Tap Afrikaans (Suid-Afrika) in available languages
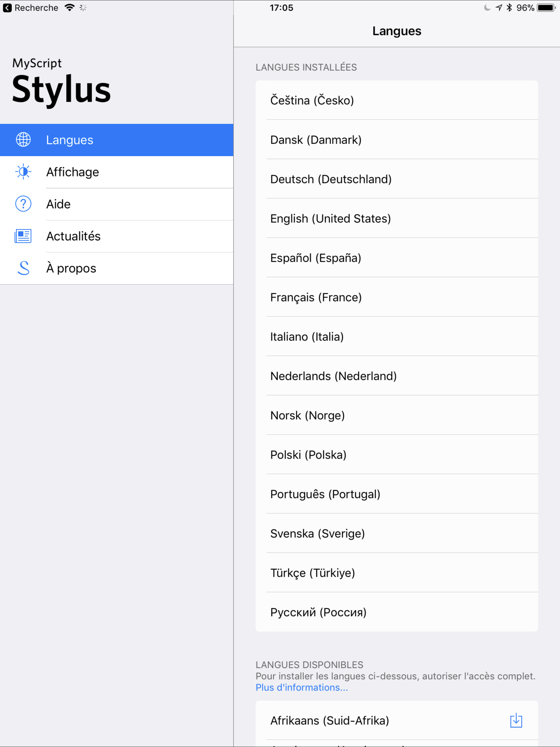The height and width of the screenshot is (747, 560). pyautogui.click(x=329, y=721)
